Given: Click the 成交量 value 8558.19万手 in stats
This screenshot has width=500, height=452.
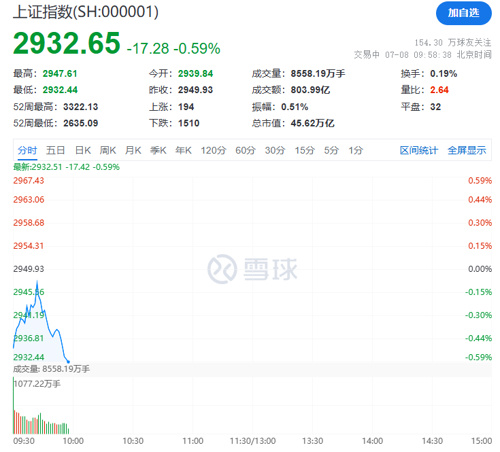Looking at the screenshot, I should [x=318, y=74].
